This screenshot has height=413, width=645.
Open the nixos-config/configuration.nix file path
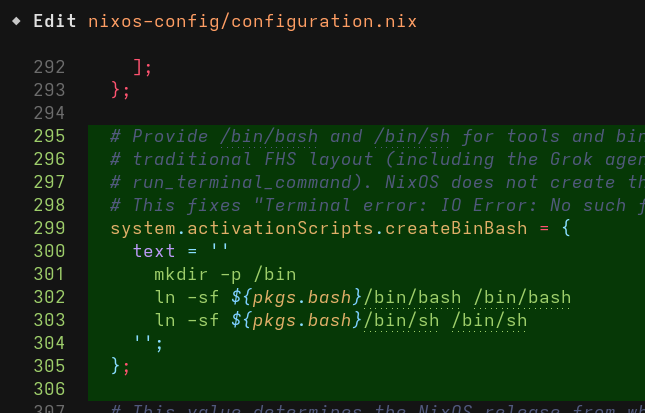[253, 21]
